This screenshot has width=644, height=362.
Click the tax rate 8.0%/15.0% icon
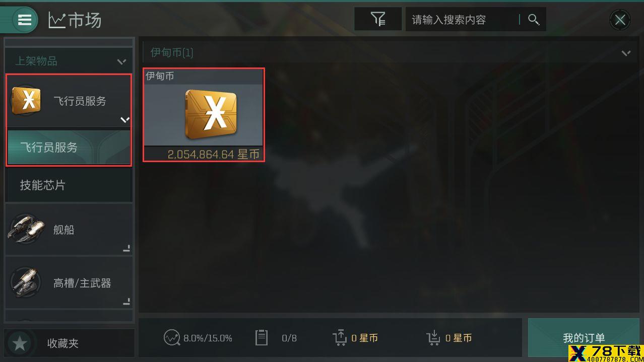172,338
